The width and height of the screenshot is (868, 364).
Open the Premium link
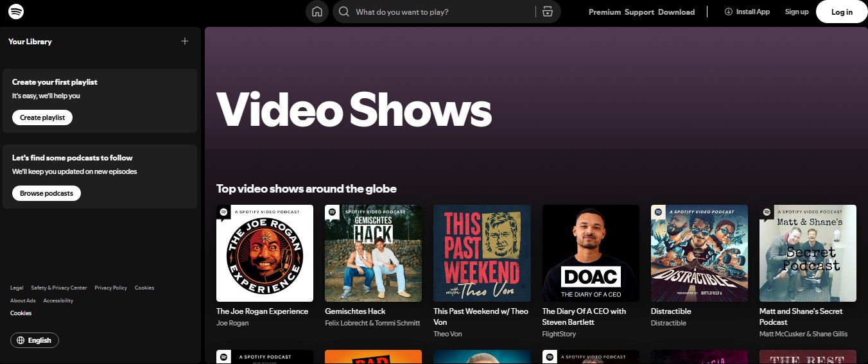(605, 12)
